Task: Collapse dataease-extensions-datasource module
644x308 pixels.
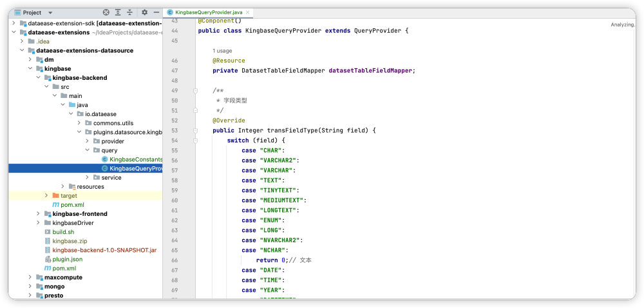Action: pyautogui.click(x=22, y=50)
